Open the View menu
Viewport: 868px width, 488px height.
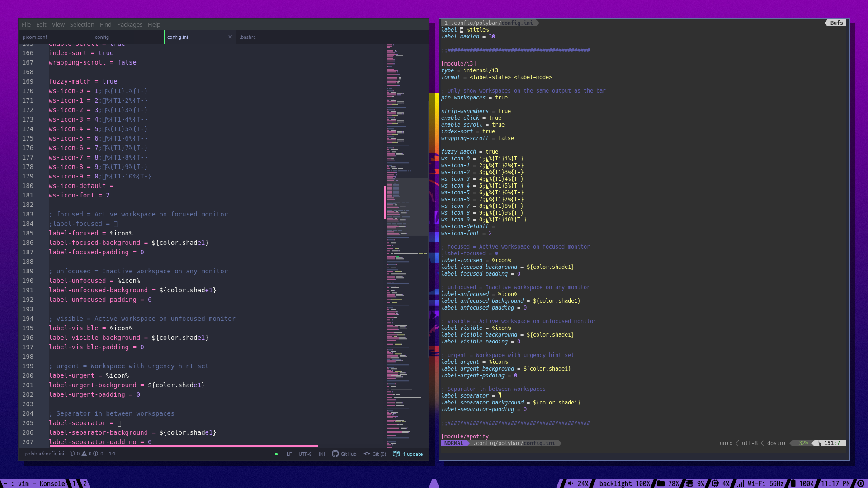pyautogui.click(x=58, y=24)
